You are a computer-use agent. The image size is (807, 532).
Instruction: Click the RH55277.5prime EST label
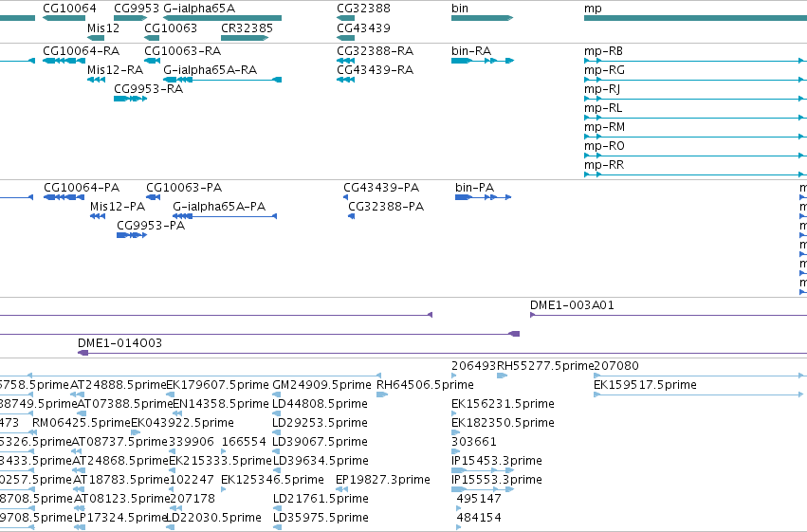tap(545, 366)
